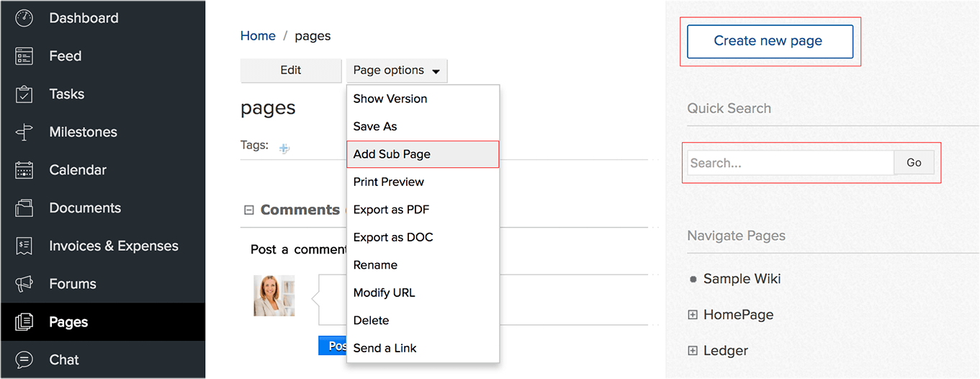This screenshot has width=980, height=379.
Task: Expand the HomePage tree node
Action: pyautogui.click(x=693, y=315)
